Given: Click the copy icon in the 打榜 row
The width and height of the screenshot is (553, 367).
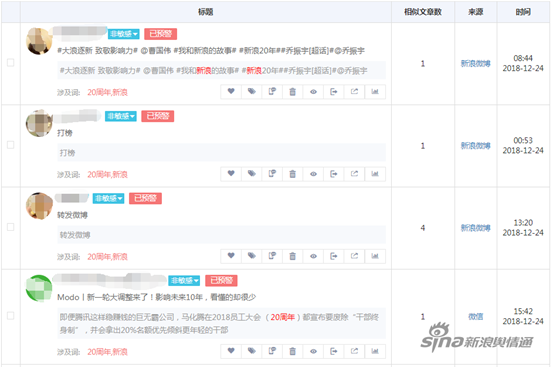Looking at the screenshot, I should (x=272, y=174).
